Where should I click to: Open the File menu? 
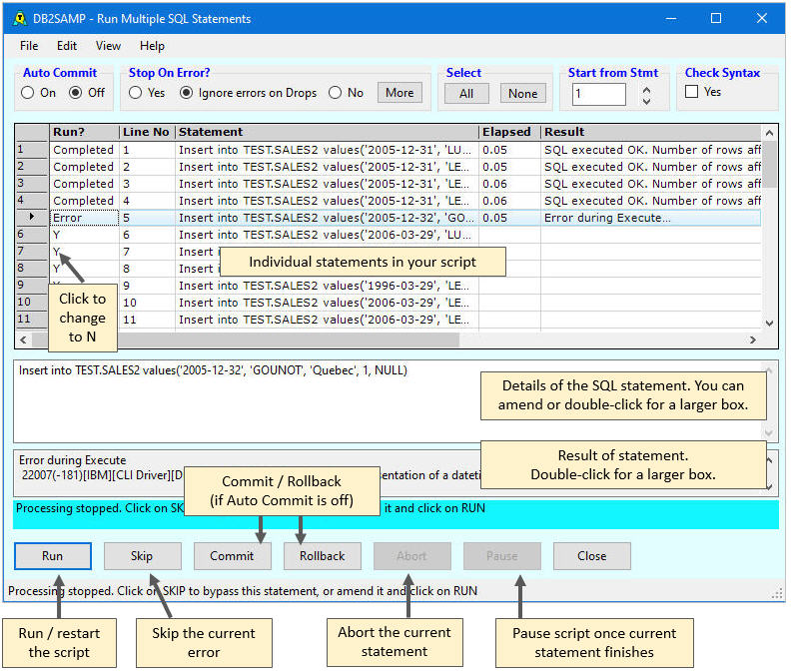tap(29, 46)
